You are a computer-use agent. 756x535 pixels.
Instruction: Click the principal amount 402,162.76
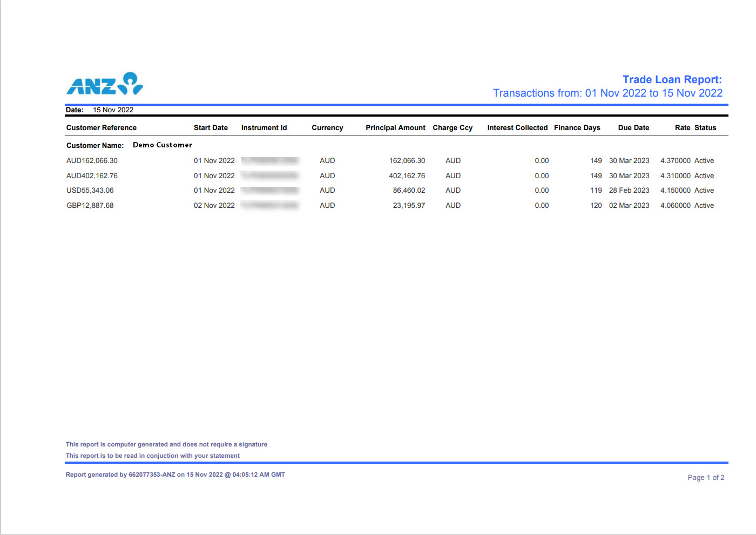pos(407,176)
